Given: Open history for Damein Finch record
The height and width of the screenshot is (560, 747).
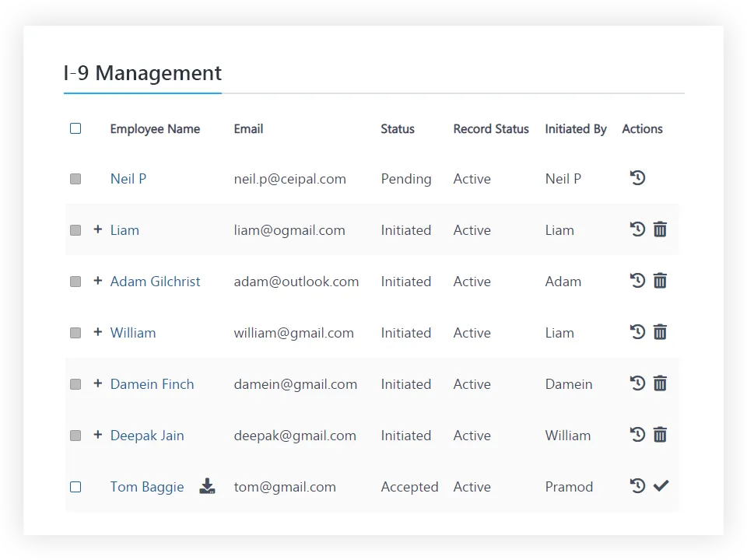Looking at the screenshot, I should coord(637,383).
